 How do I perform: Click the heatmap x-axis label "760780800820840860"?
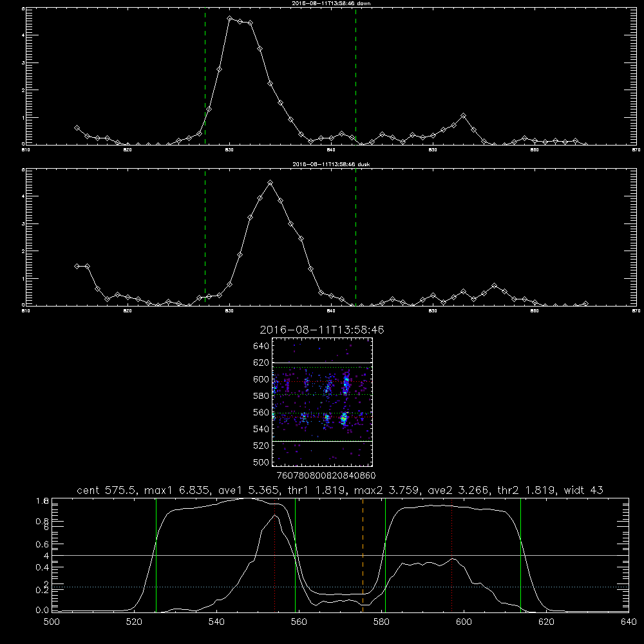(327, 475)
